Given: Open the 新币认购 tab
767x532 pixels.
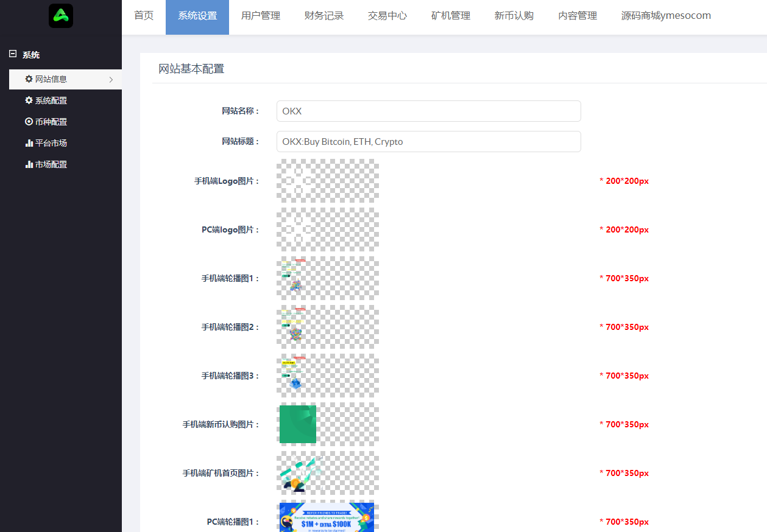Looking at the screenshot, I should click(514, 16).
